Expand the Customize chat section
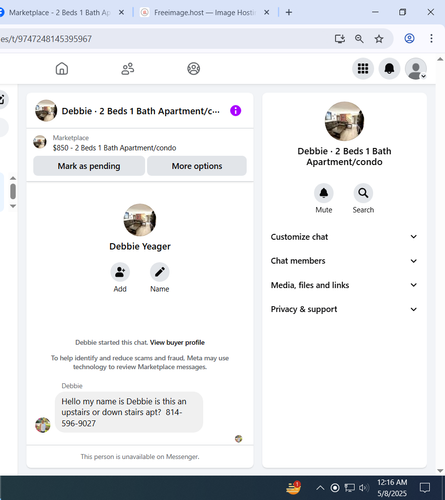The image size is (445, 500). pos(344,237)
